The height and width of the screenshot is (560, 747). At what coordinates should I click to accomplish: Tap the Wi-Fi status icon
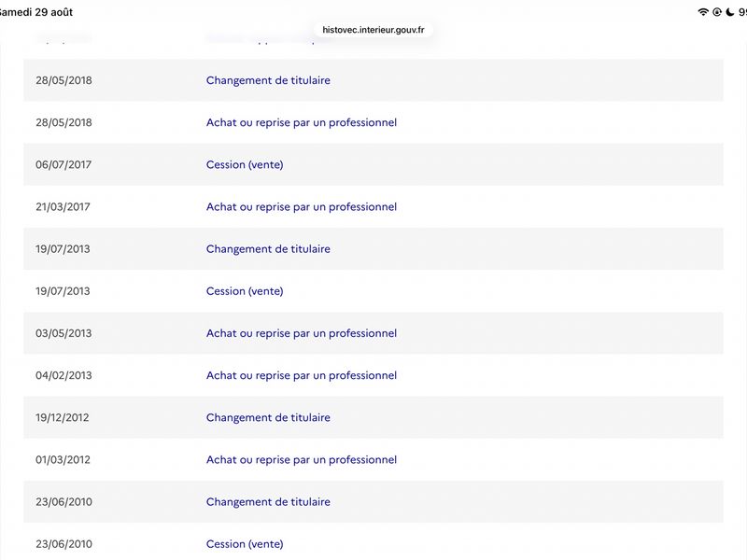tap(703, 12)
